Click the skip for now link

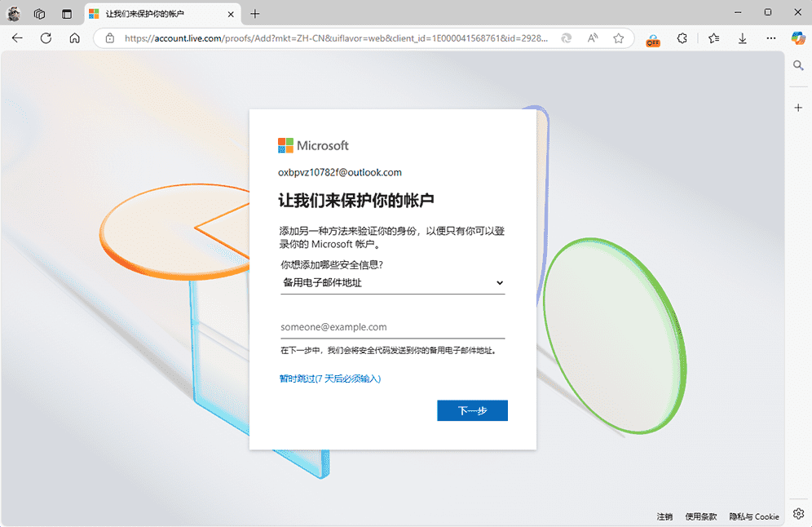(x=330, y=379)
